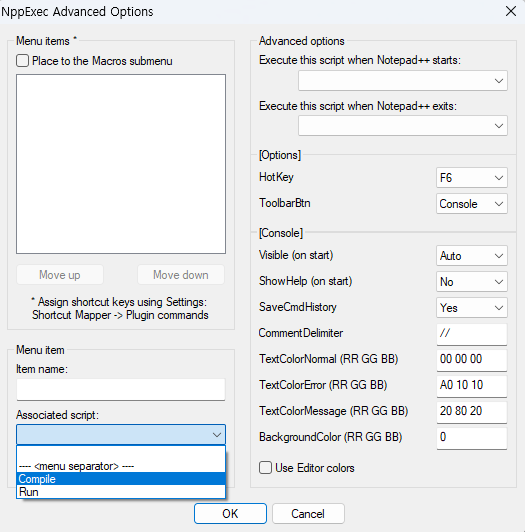Select the menu separator entry
Viewport: 525px width, 532px height.
121,466
